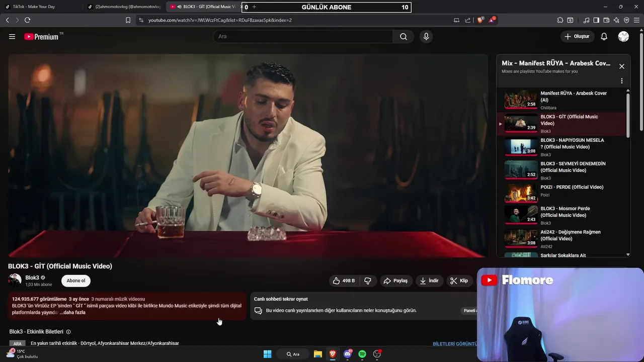
Task: Click the Paylaş share button
Action: 395,281
